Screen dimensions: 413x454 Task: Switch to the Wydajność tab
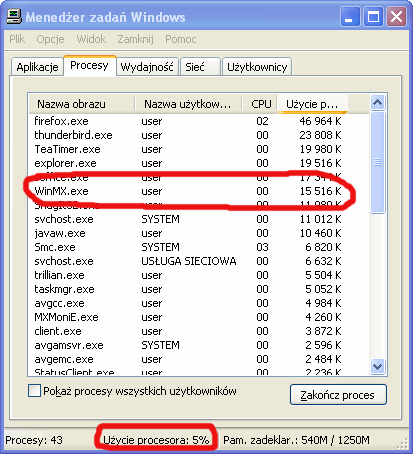click(147, 67)
